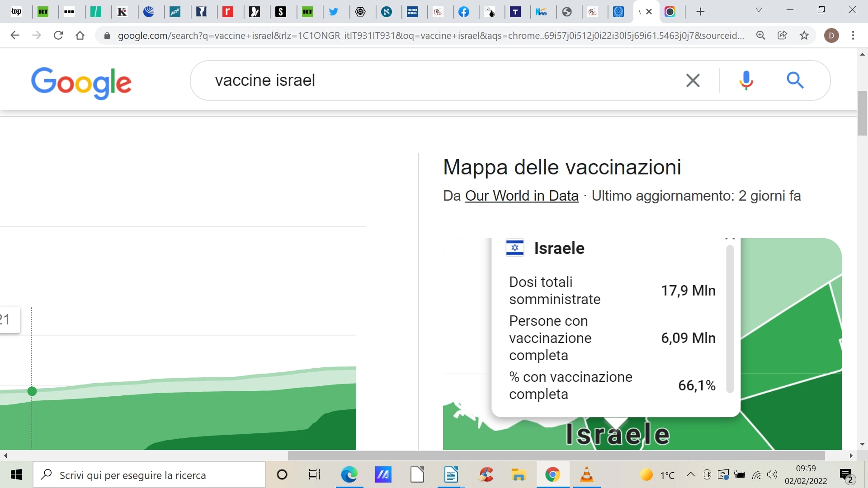868x488 pixels.
Task: Click the Israele label on the map
Action: 617,434
